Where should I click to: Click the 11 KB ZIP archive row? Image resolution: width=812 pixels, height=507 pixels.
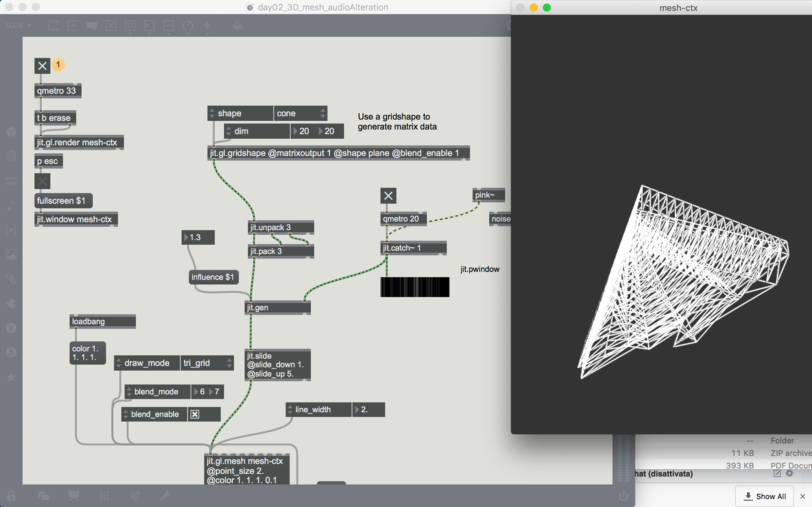click(x=724, y=453)
